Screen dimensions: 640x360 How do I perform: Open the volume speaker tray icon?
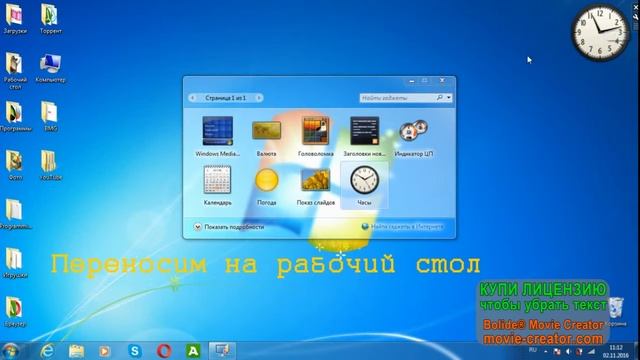coord(568,351)
